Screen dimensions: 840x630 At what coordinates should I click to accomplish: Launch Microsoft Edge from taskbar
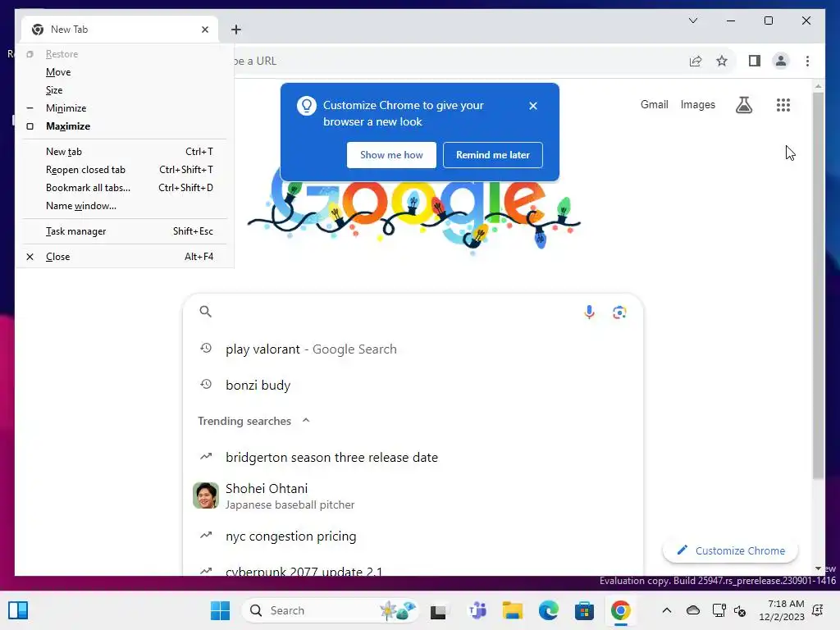[548, 610]
